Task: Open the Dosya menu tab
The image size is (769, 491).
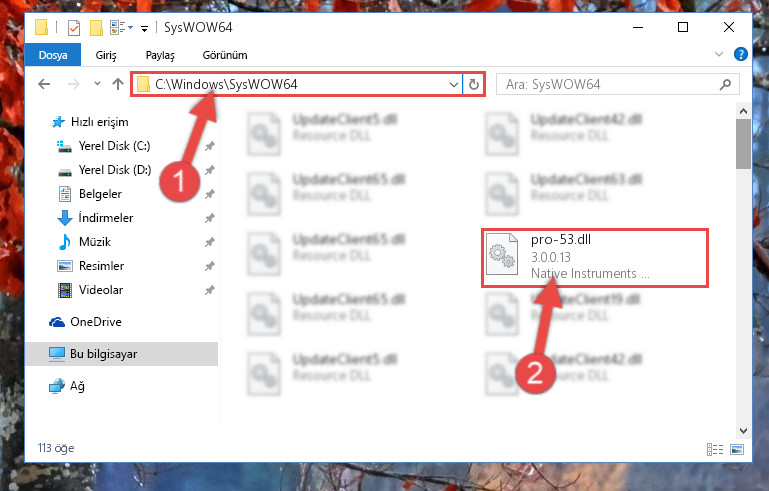Action: pyautogui.click(x=53, y=55)
